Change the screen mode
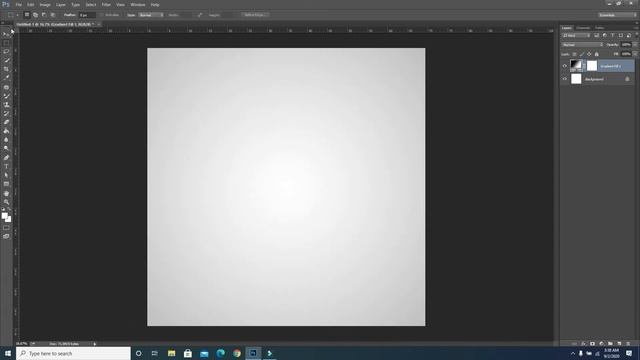The height and width of the screenshot is (360, 640). pos(6,236)
